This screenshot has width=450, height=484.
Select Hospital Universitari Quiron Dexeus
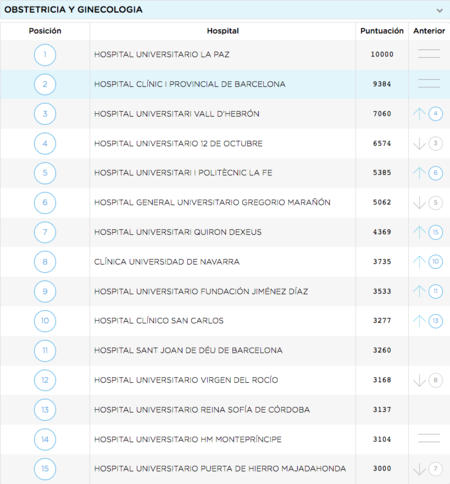coord(178,232)
